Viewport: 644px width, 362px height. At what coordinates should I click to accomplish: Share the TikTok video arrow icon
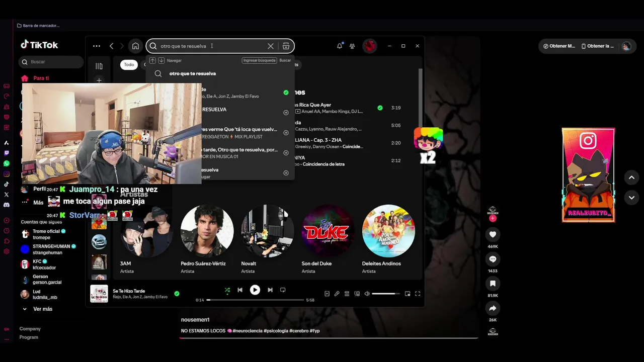(493, 308)
